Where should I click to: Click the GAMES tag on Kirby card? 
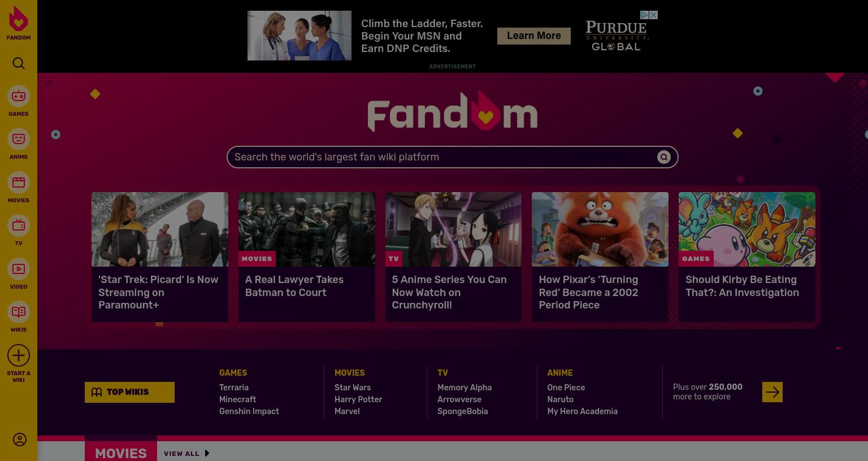coord(696,259)
